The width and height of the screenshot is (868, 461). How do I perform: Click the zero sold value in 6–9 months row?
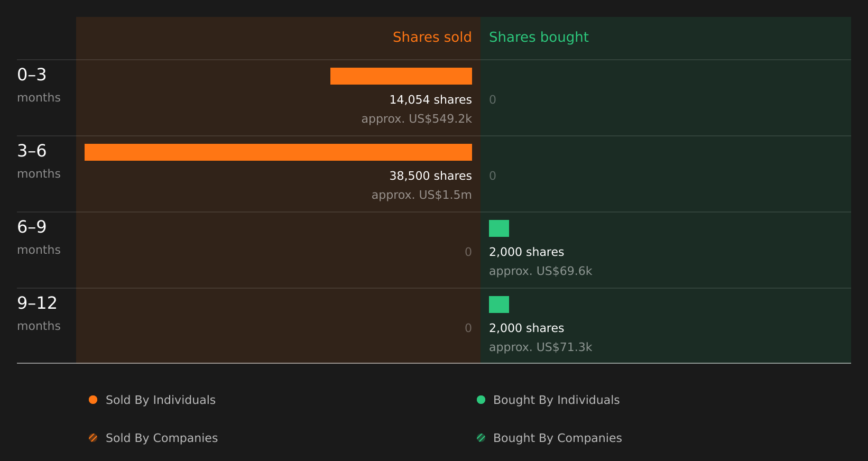pos(468,252)
